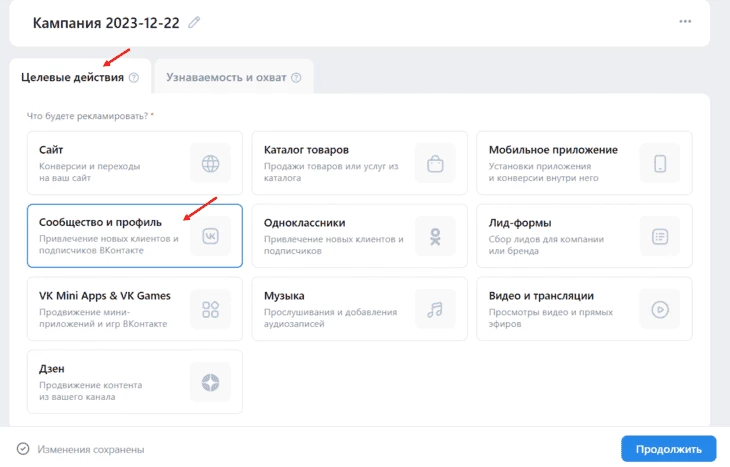
Task: Open the three-dots campaign menu
Action: click(x=685, y=21)
